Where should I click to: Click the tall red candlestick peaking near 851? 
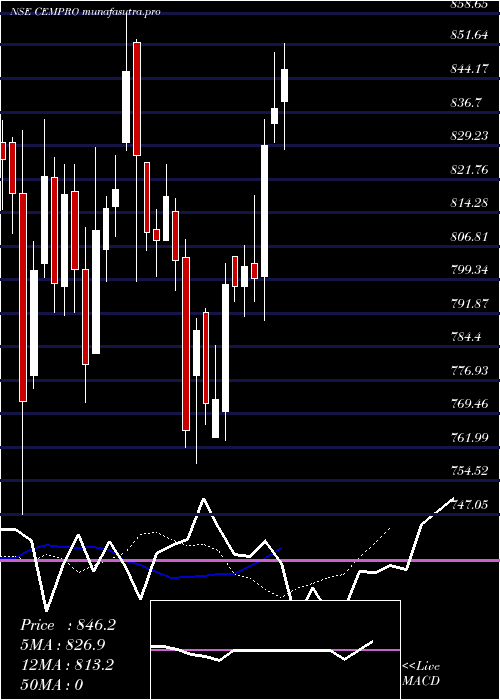coord(137,99)
